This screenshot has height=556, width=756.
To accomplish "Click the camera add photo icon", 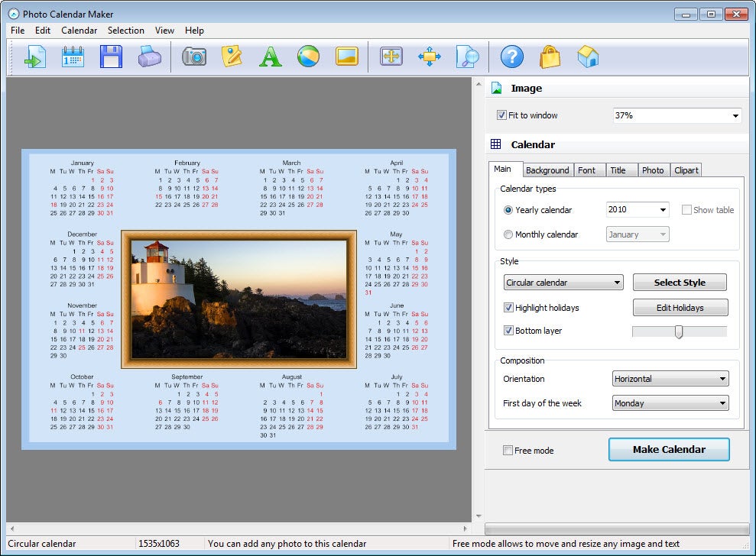I will click(x=194, y=57).
